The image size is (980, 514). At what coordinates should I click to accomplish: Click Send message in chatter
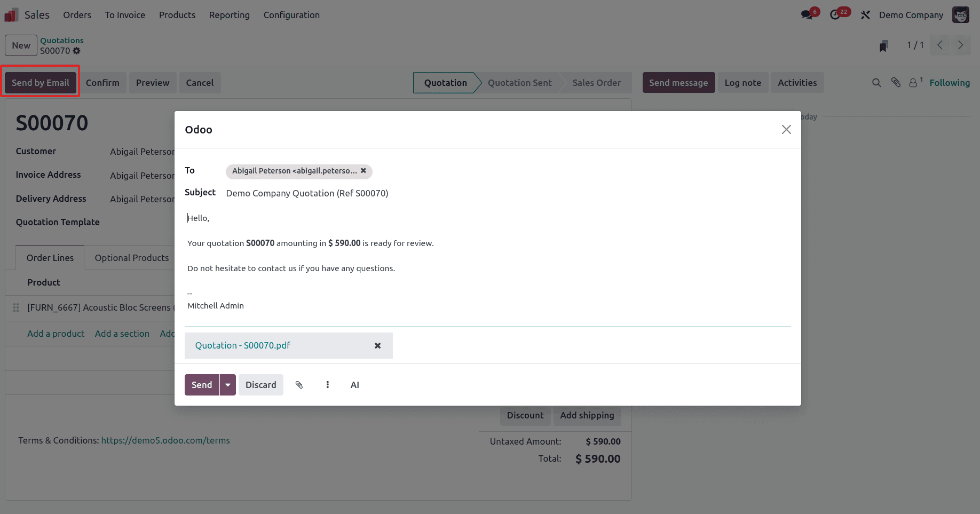(678, 83)
